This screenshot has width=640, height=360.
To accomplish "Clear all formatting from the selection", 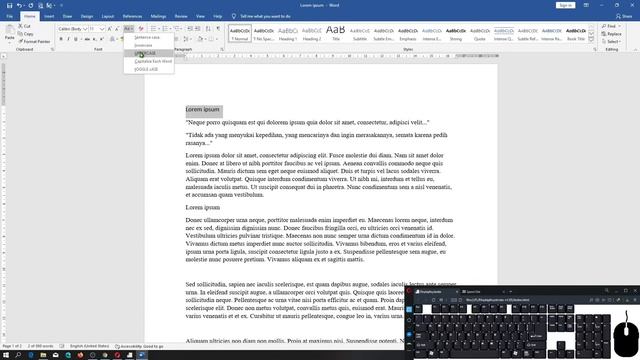I will pyautogui.click(x=141, y=29).
